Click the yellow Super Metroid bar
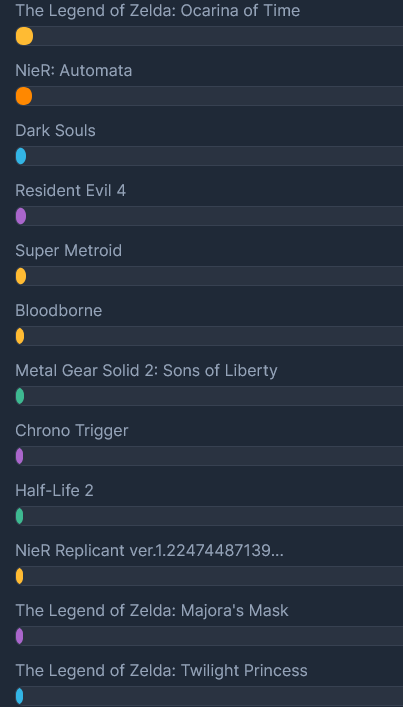This screenshot has width=403, height=707. click(21, 276)
